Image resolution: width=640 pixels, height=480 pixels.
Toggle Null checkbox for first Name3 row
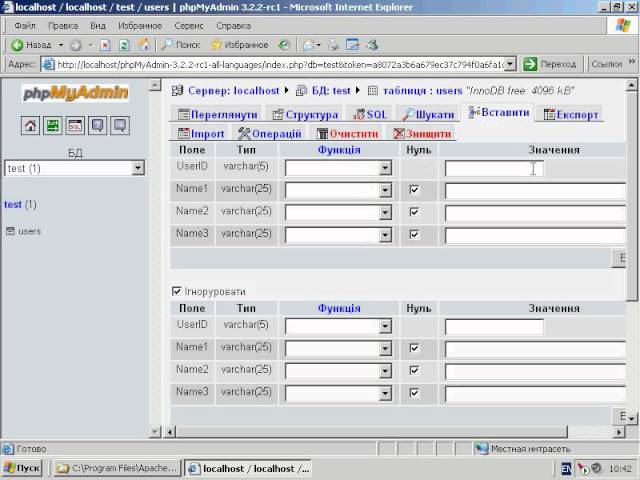414,235
